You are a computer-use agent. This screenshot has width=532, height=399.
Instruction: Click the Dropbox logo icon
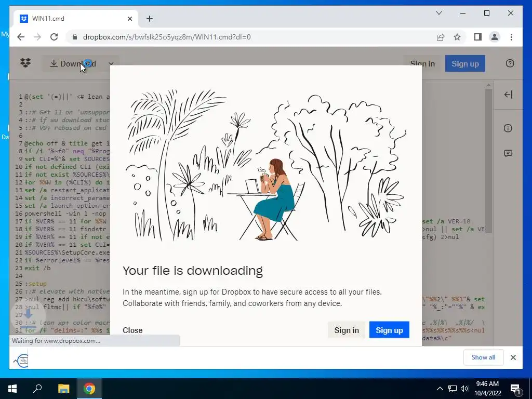[x=25, y=63]
